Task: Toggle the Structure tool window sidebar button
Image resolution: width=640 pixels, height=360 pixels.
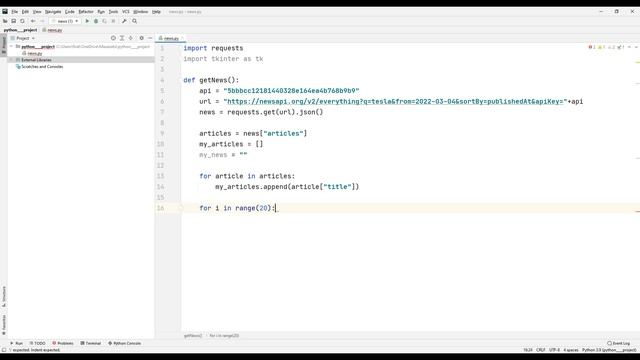Action: pyautogui.click(x=4, y=298)
